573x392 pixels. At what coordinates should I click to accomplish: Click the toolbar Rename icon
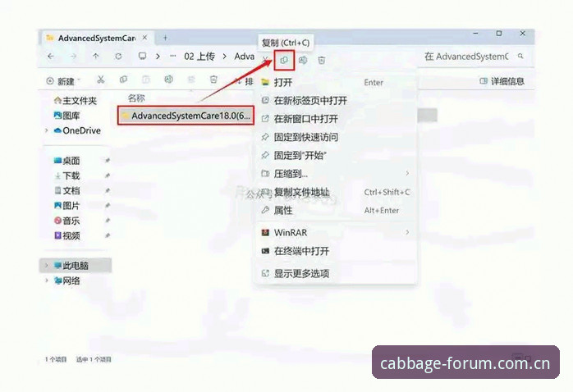pyautogui.click(x=168, y=80)
